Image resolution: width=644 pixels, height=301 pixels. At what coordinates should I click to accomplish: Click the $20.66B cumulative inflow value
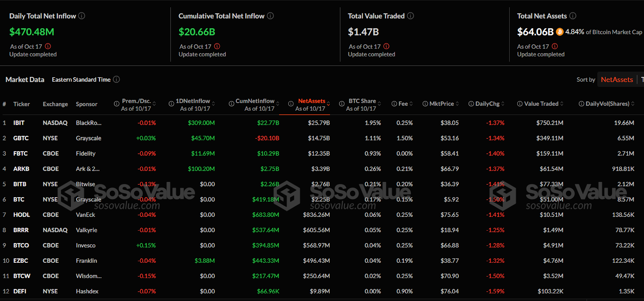click(x=197, y=32)
